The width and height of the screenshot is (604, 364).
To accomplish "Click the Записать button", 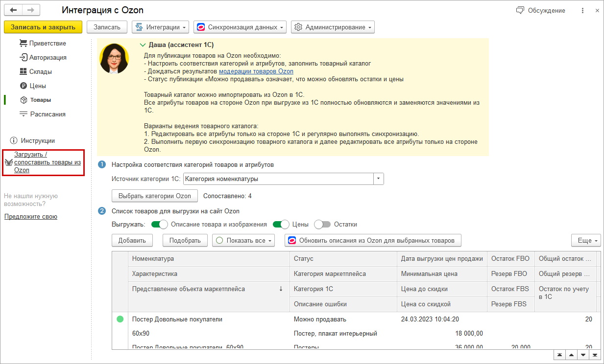I will pos(107,27).
